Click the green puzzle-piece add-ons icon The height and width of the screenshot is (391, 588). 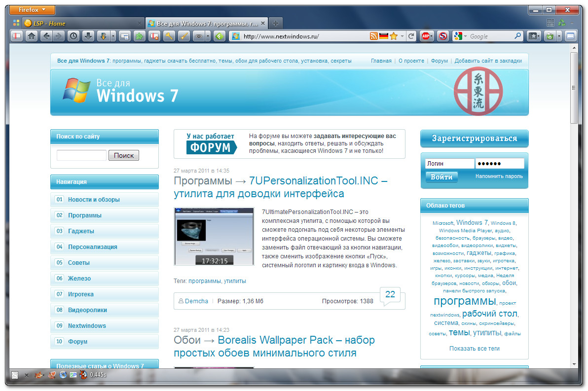pyautogui.click(x=139, y=36)
